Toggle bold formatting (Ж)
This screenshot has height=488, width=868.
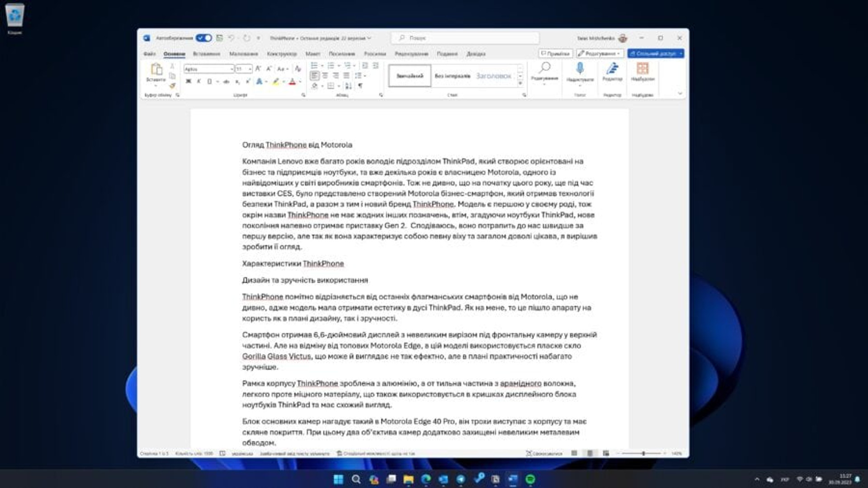pos(188,82)
